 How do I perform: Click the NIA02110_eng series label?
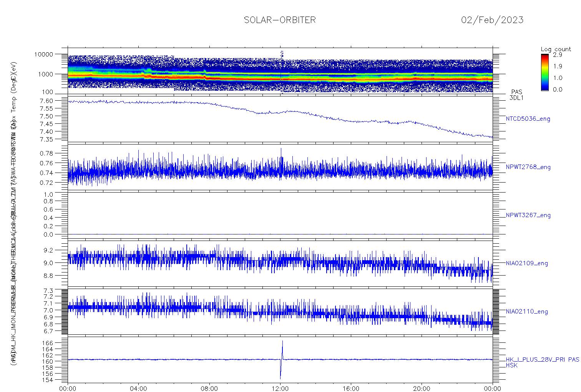(527, 312)
